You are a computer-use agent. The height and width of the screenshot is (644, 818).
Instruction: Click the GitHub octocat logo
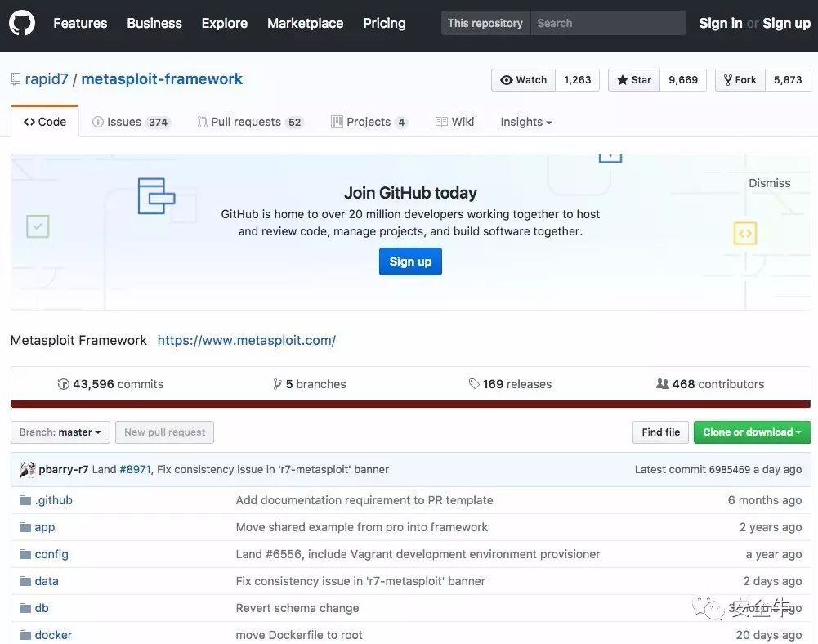click(22, 24)
